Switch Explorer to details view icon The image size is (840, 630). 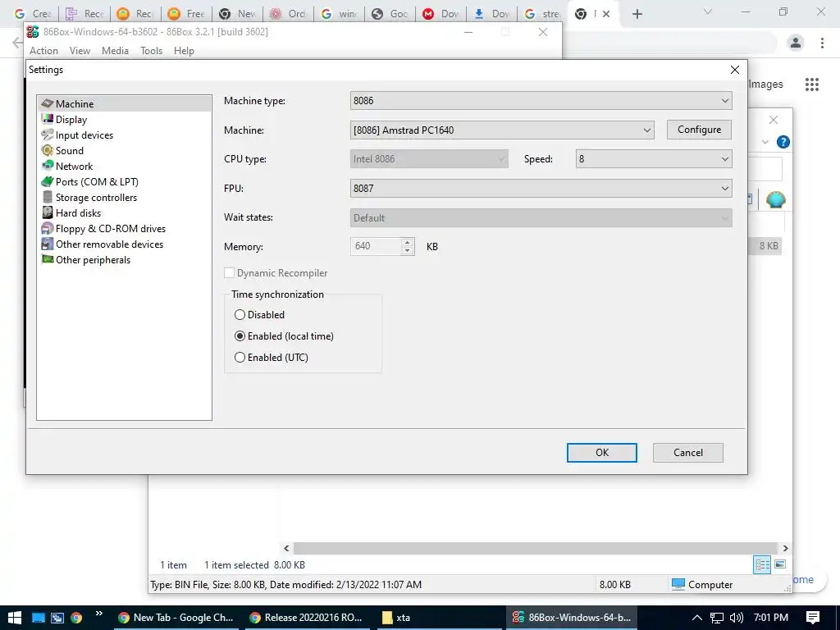(762, 564)
